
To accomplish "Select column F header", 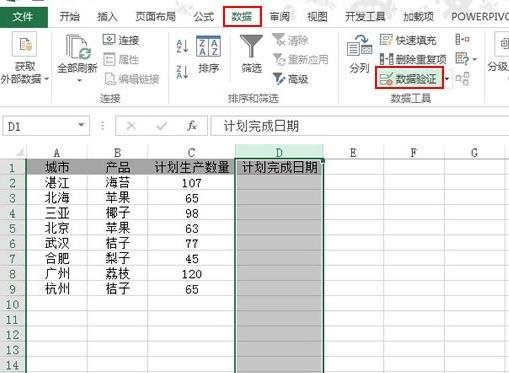I will click(x=413, y=152).
